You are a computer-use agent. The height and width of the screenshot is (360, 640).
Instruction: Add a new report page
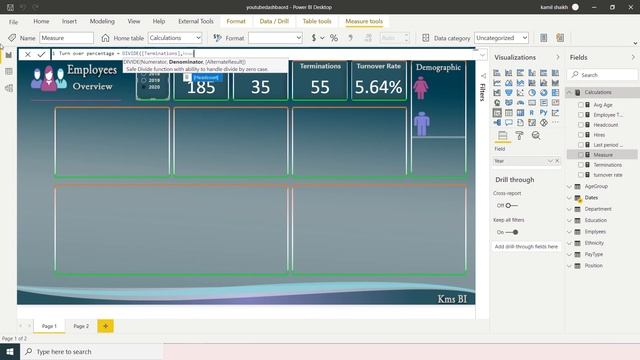coord(105,326)
